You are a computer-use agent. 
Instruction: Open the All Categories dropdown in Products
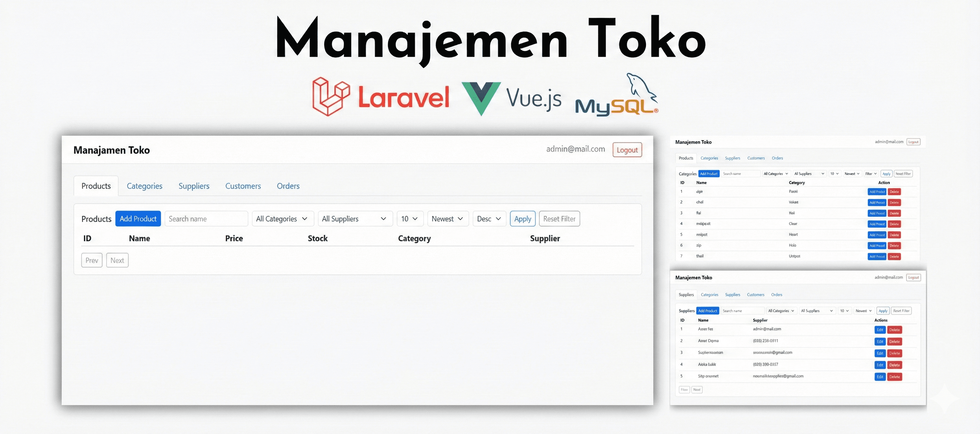(x=282, y=219)
